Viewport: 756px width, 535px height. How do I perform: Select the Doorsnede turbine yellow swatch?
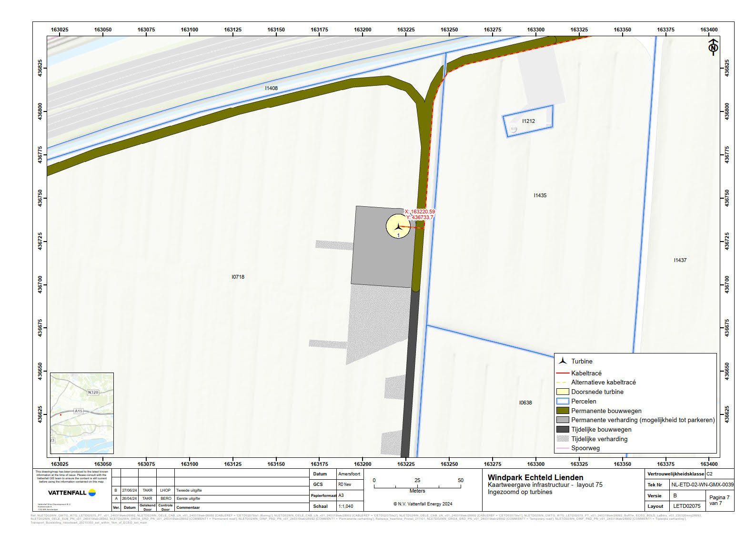563,392
